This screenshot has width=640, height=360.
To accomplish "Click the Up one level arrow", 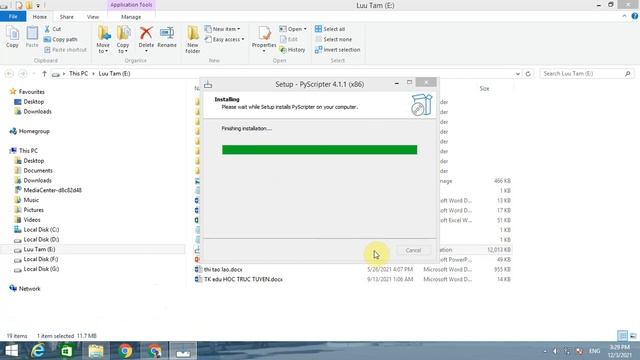I will point(44,73).
